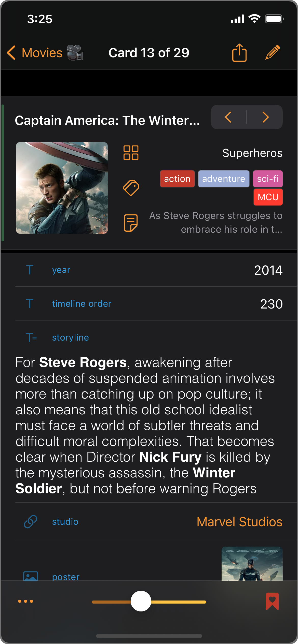
Task: Open edit mode with the pencil icon
Action: tap(273, 53)
